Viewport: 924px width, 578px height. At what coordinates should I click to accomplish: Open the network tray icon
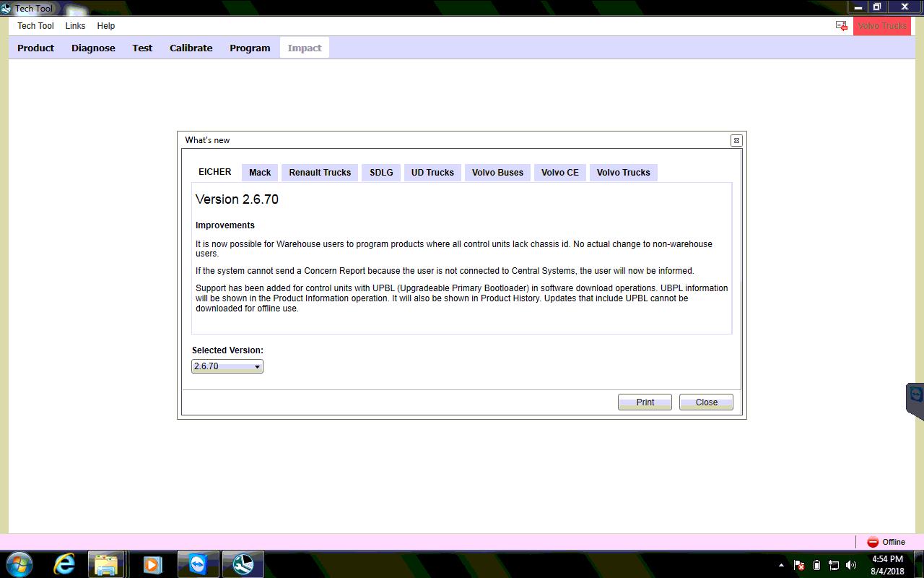click(834, 565)
